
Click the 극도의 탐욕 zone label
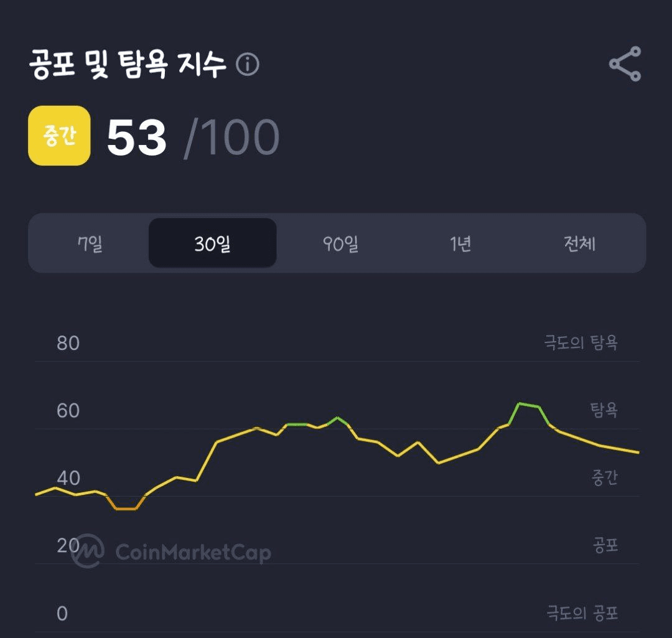[581, 342]
